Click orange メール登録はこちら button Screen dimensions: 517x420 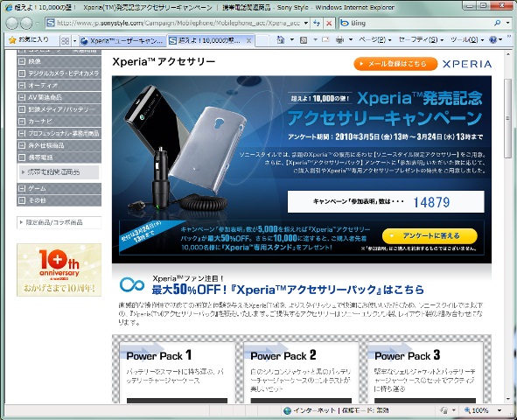(395, 64)
